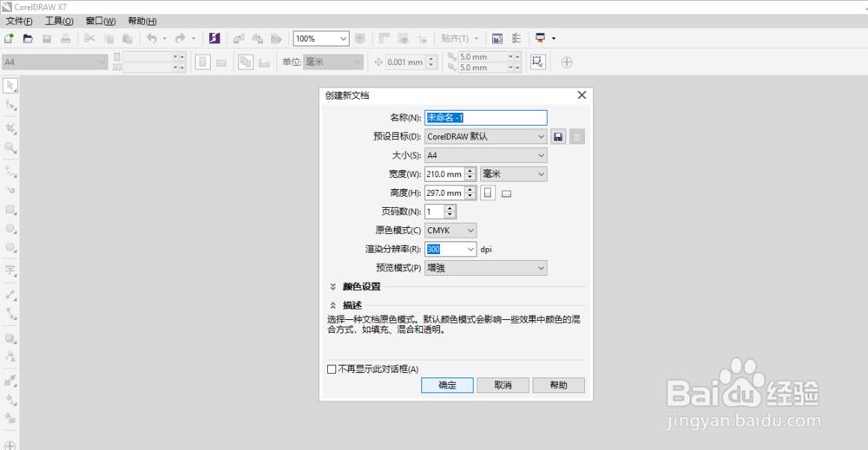The width and height of the screenshot is (868, 450).
Task: Collapse the 描述 description section
Action: point(332,305)
